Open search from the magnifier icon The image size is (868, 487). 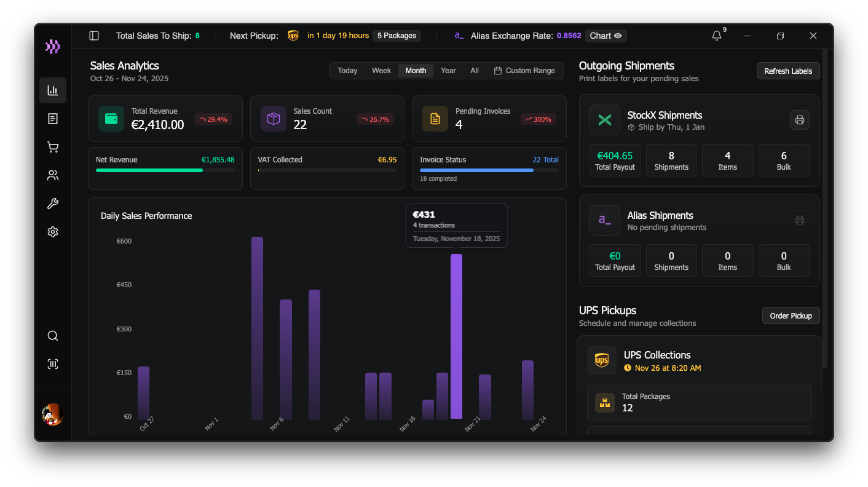53,336
